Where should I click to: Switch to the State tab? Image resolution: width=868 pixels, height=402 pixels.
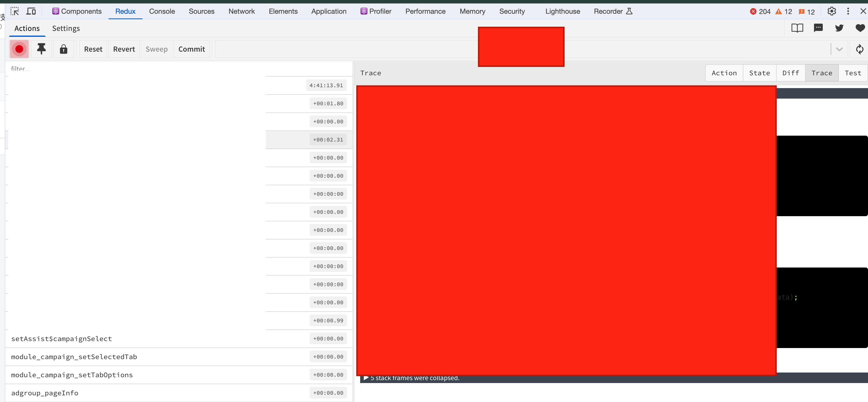759,73
